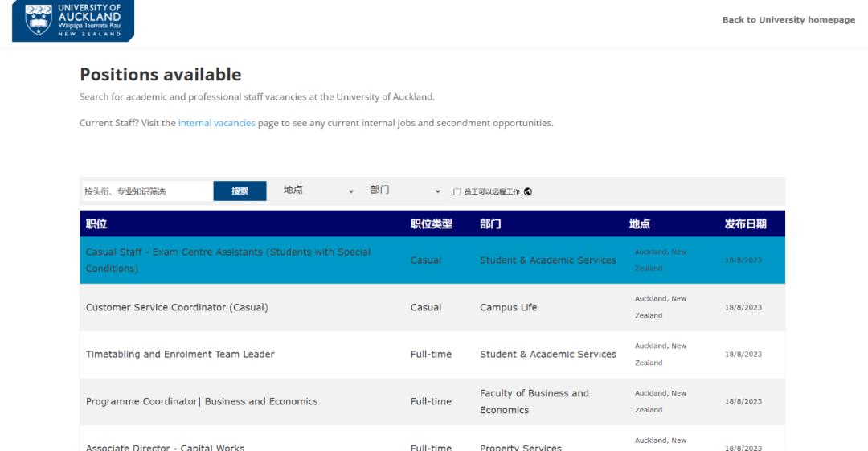The width and height of the screenshot is (868, 451).
Task: Go back to University homepage link
Action: (788, 20)
